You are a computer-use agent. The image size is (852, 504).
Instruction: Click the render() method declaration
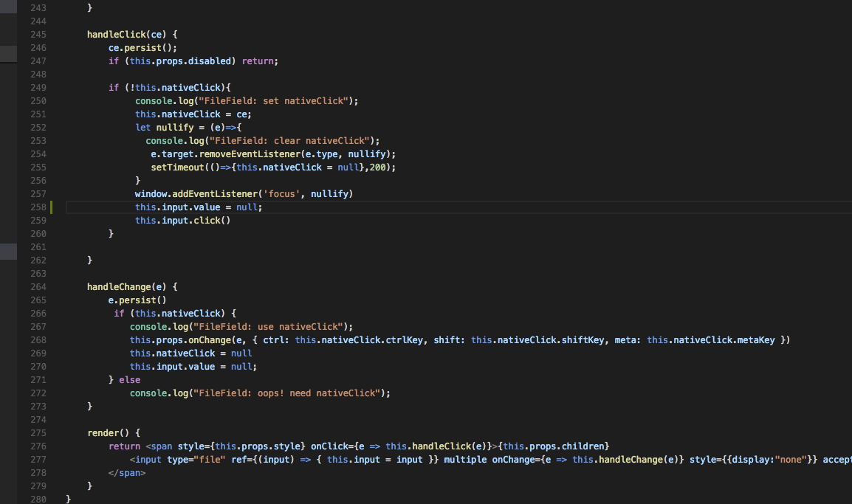coord(106,432)
